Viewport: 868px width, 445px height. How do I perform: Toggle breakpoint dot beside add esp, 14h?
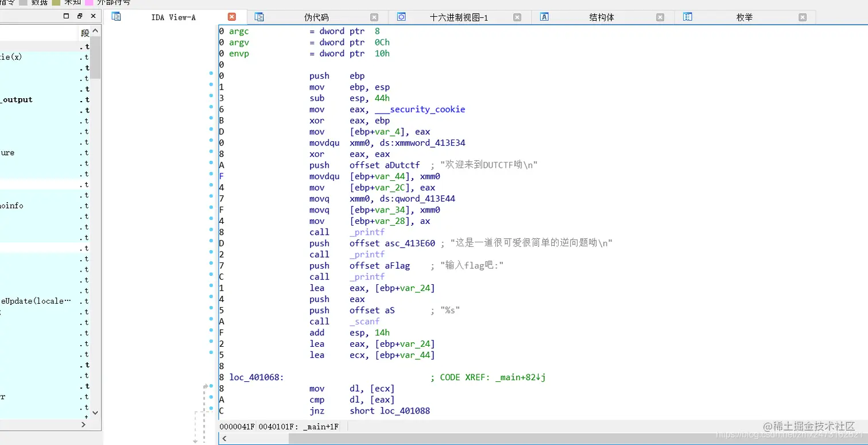tap(211, 330)
